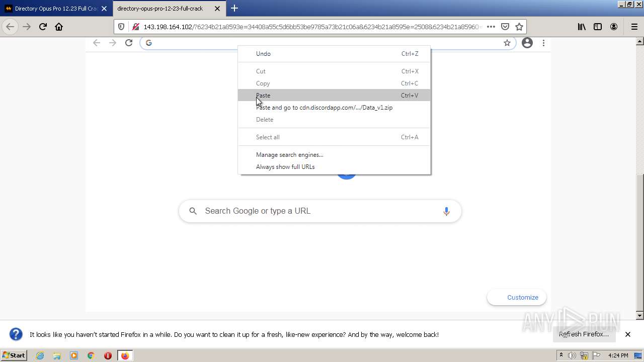Click network icon in system tray
The width and height of the screenshot is (644, 362).
pyautogui.click(x=585, y=355)
